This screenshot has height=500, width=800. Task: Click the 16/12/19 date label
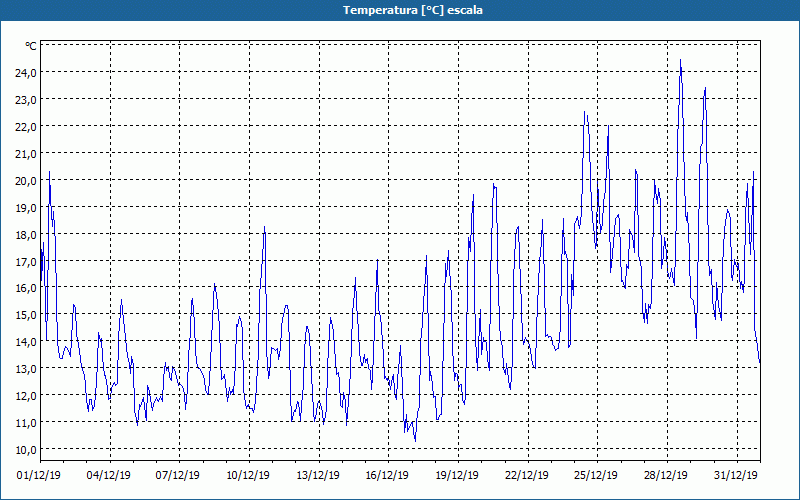[387, 475]
